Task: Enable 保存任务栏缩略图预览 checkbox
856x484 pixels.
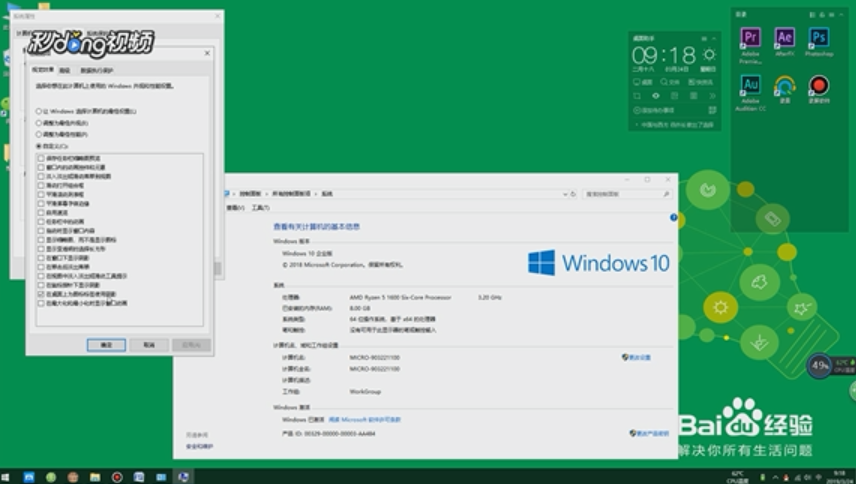Action: [41, 158]
